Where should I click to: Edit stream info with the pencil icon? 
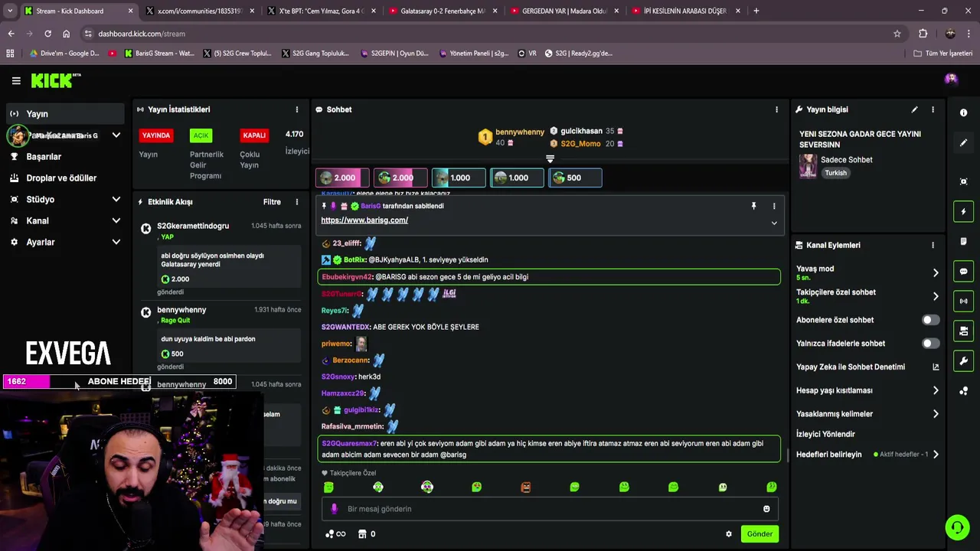pos(914,109)
